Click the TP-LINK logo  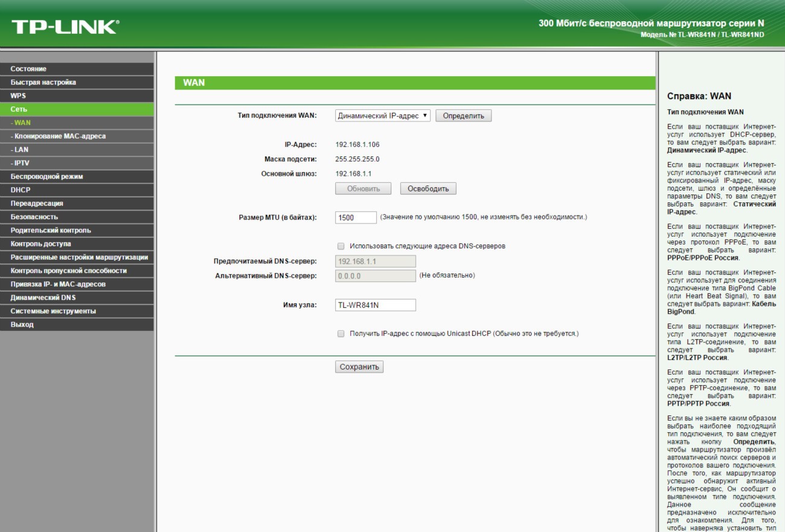coord(65,27)
